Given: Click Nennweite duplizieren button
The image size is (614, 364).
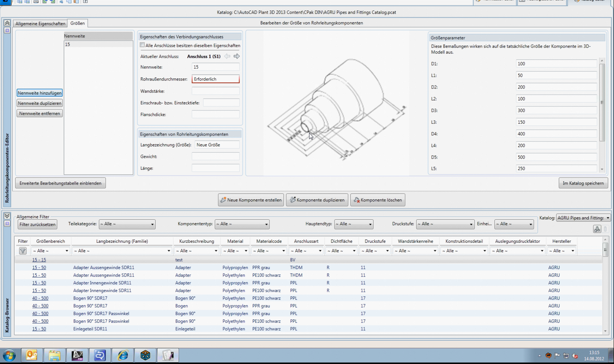Looking at the screenshot, I should 40,103.
